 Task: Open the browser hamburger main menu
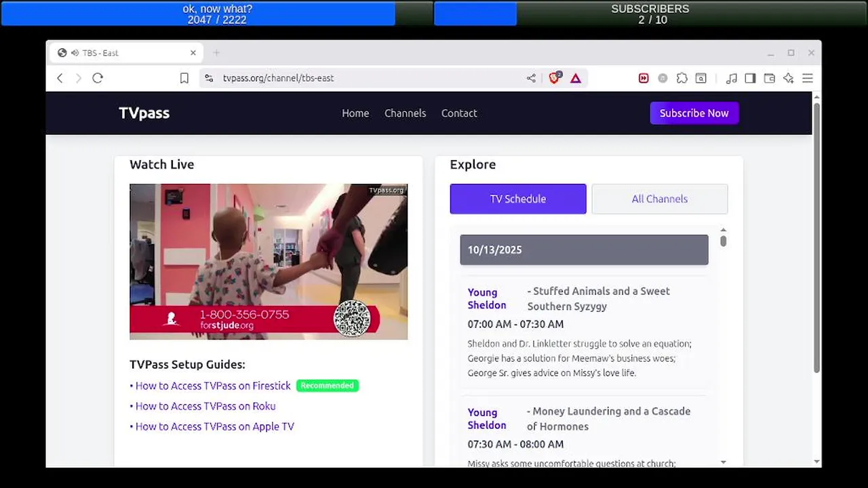[x=807, y=78]
